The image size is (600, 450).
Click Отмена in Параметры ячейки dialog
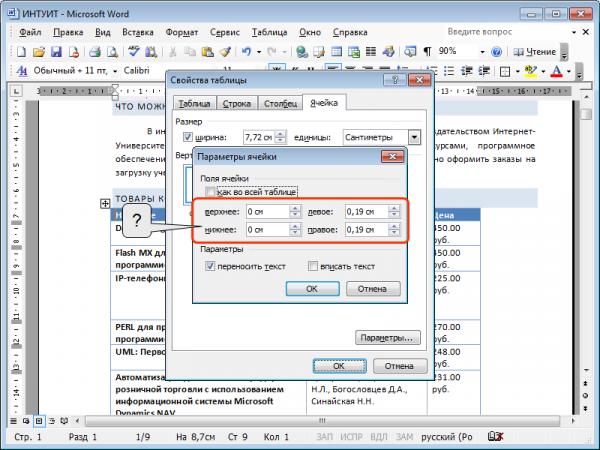pyautogui.click(x=373, y=289)
